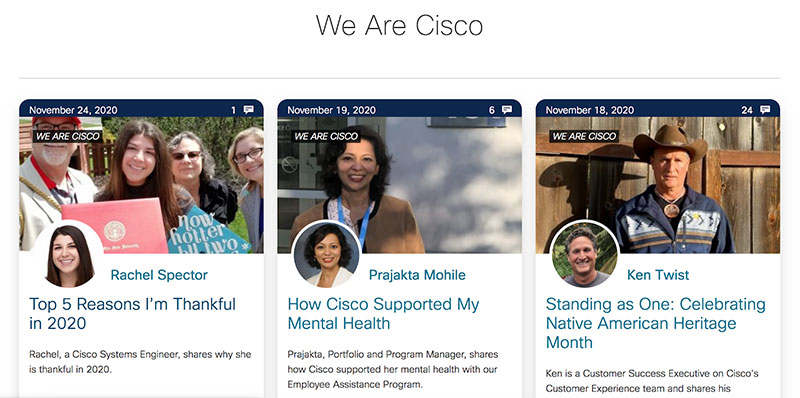Click comment icon on November 19 card
The width and height of the screenshot is (800, 398).
(x=507, y=110)
